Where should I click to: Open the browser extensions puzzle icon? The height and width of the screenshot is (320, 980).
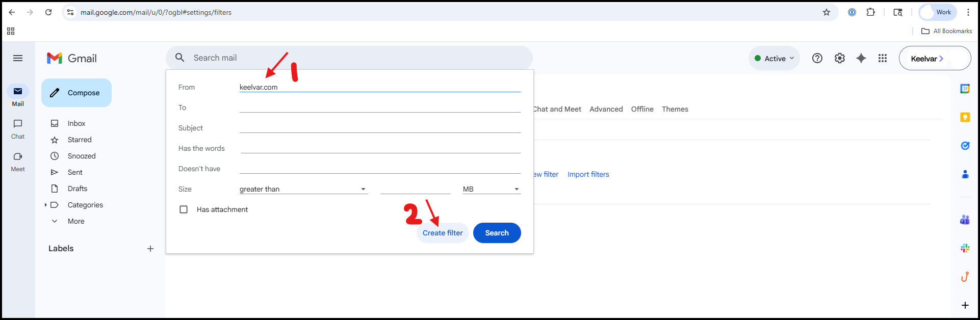click(x=871, y=12)
